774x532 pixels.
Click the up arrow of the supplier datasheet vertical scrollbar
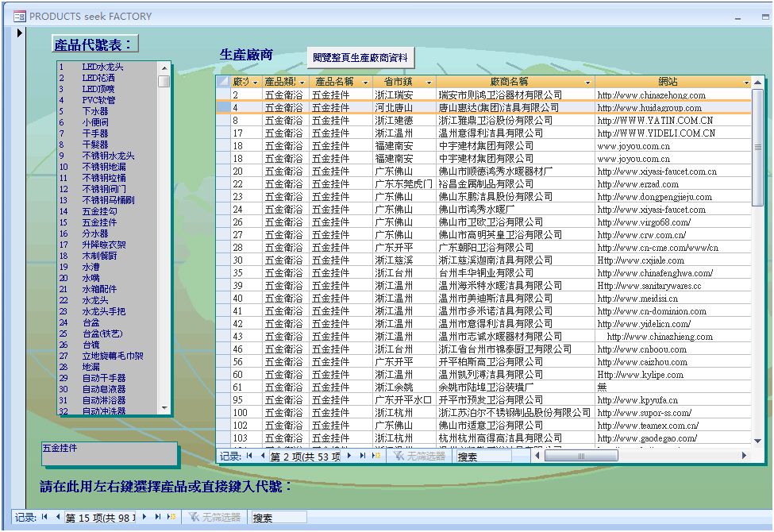(x=757, y=83)
